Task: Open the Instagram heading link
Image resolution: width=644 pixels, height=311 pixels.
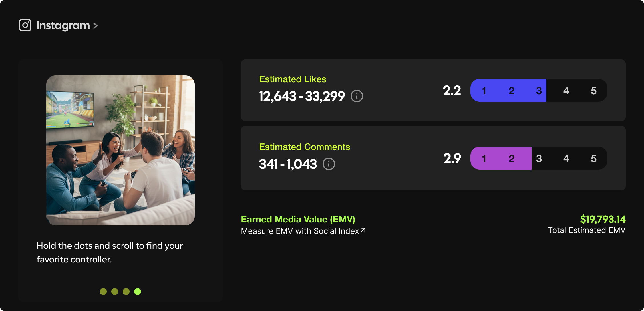Action: (63, 25)
